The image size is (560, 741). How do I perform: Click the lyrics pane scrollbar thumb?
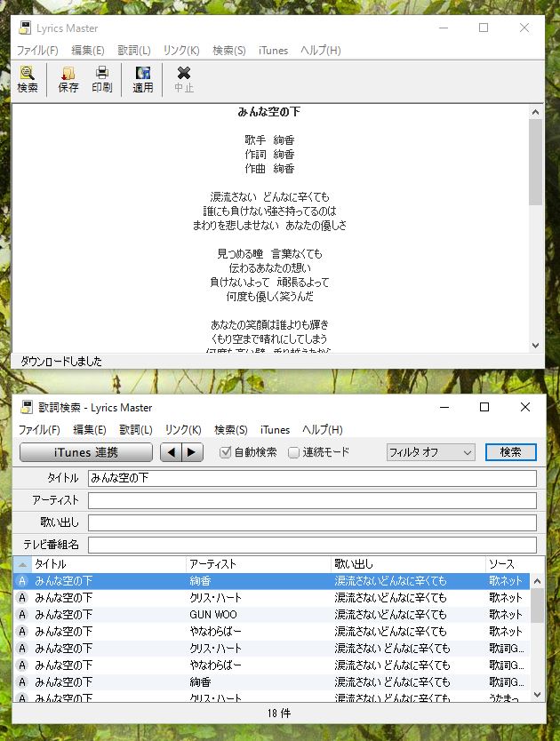pyautogui.click(x=535, y=162)
